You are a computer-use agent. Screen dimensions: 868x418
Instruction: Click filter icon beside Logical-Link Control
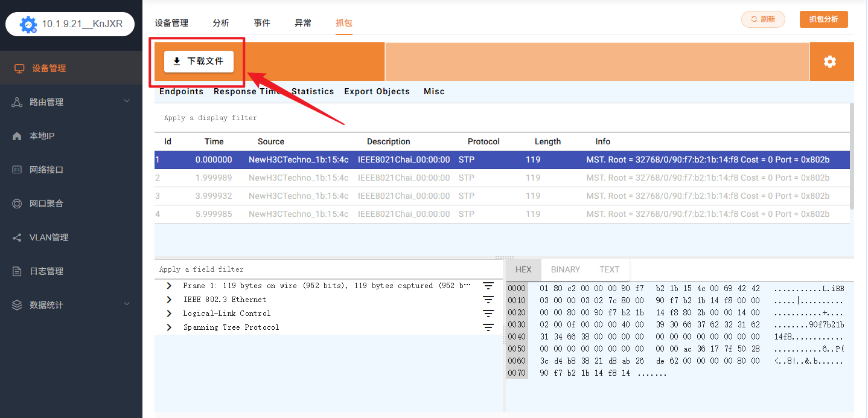[488, 313]
